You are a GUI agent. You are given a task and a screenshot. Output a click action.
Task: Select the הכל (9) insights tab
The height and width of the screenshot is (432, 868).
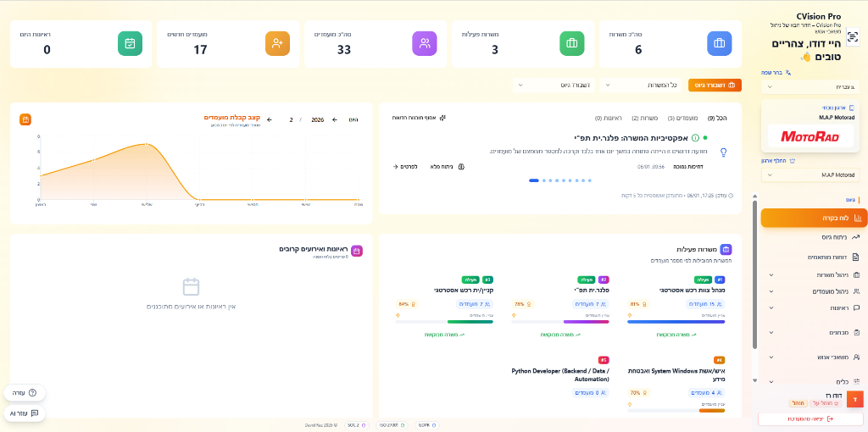point(717,118)
